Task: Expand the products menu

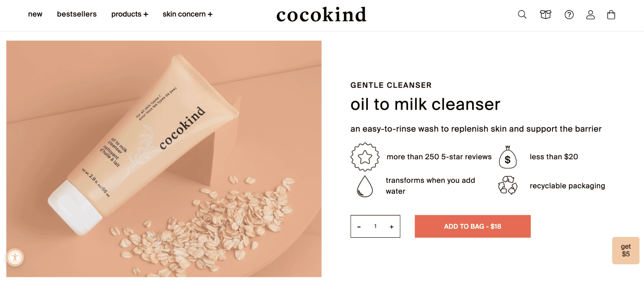Action: click(130, 14)
